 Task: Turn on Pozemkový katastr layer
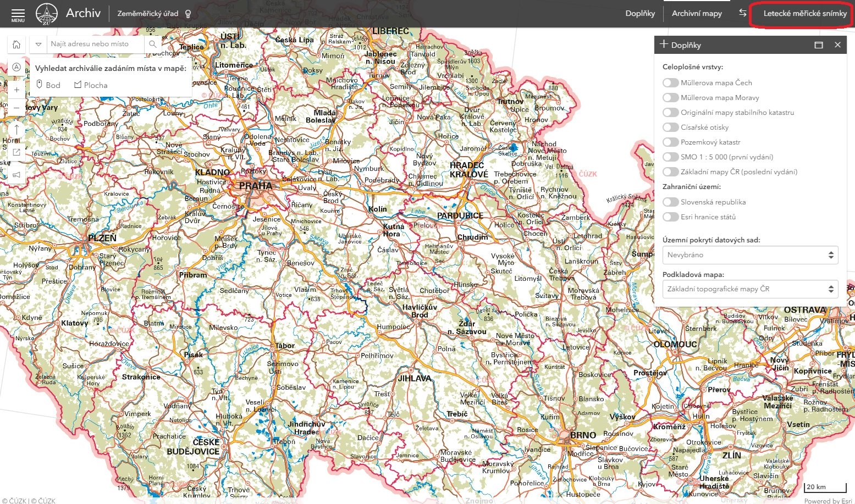(670, 142)
